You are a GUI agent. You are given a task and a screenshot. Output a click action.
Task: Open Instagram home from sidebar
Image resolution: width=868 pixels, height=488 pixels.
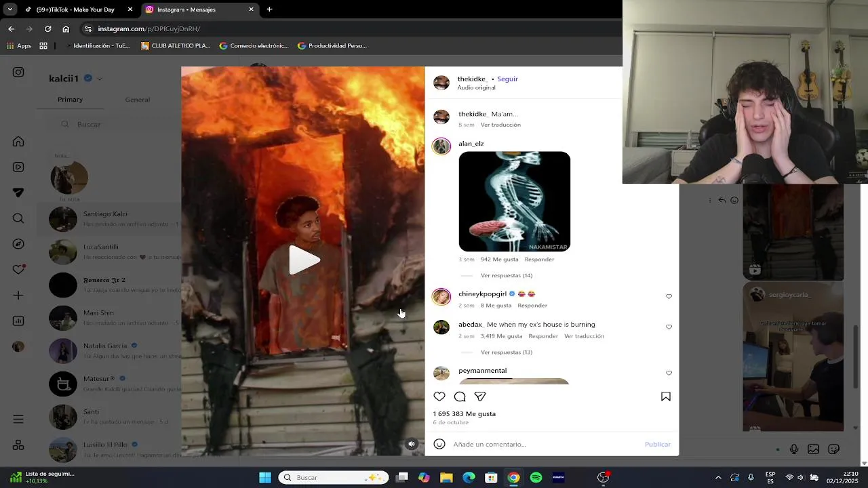pyautogui.click(x=18, y=142)
